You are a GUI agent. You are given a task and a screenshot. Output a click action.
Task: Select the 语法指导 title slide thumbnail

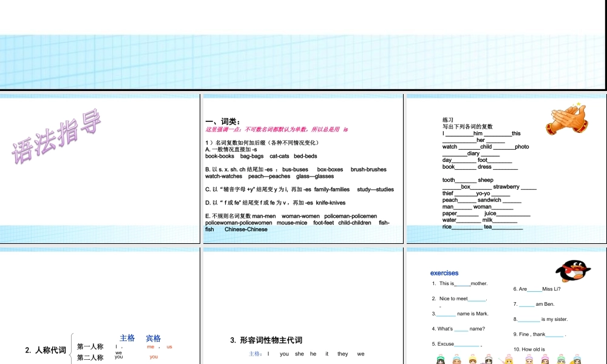click(x=100, y=169)
